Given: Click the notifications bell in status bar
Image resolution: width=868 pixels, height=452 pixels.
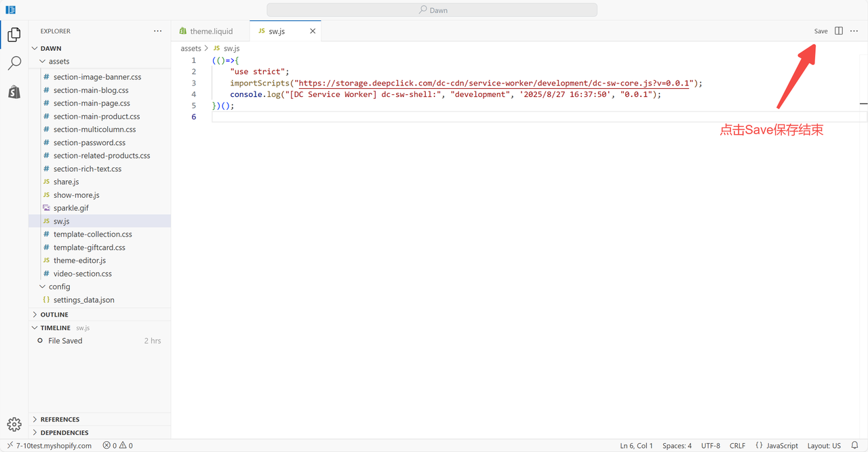Looking at the screenshot, I should (x=854, y=445).
